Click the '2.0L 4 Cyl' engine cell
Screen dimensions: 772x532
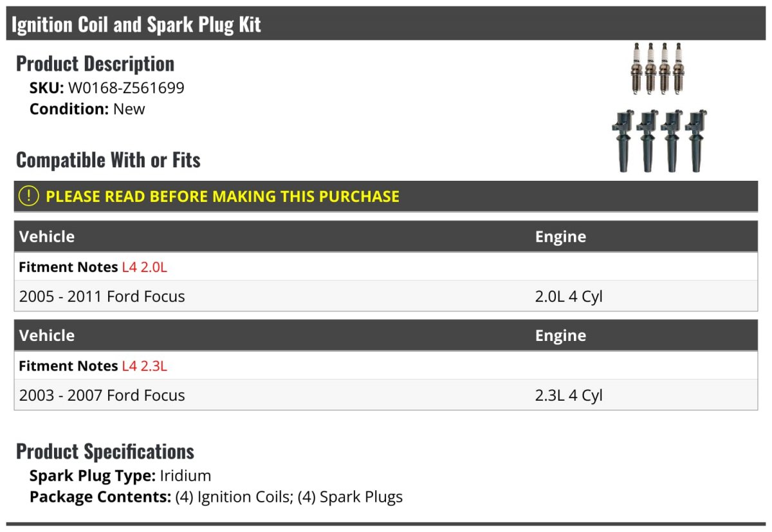click(569, 297)
